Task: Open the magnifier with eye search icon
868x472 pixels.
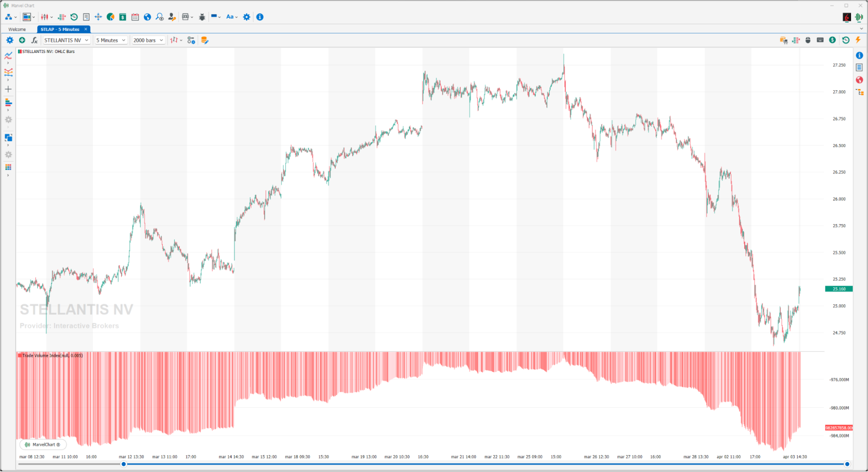Action: [159, 17]
